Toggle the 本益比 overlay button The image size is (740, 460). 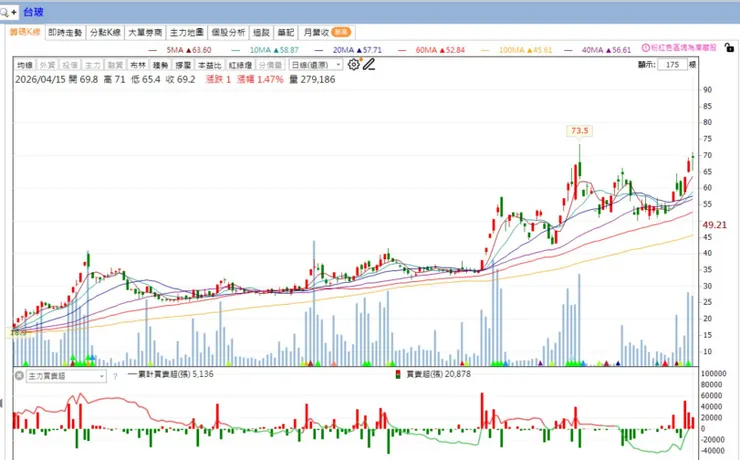(210, 65)
